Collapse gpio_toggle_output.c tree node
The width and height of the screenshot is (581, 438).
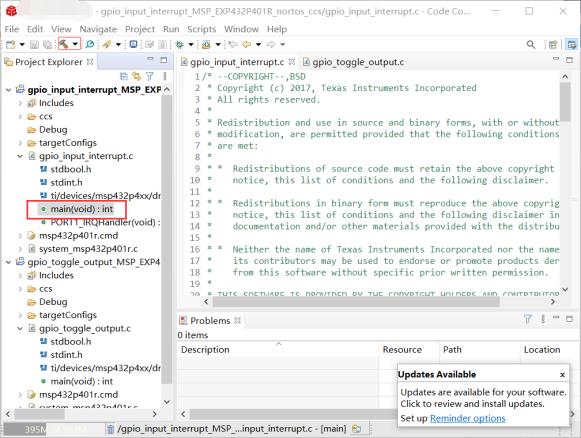[x=20, y=328]
